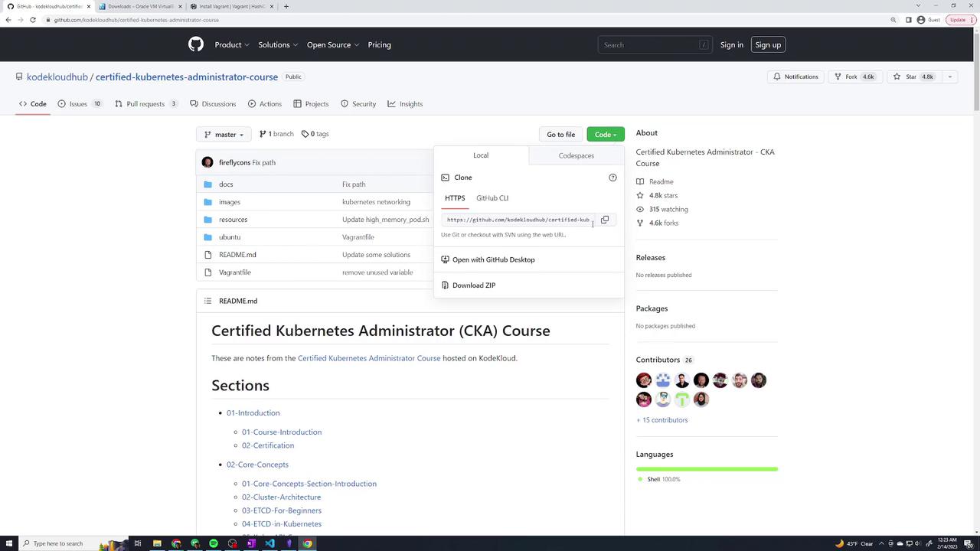The width and height of the screenshot is (980, 551).
Task: Open a new browser tab
Action: tap(286, 6)
